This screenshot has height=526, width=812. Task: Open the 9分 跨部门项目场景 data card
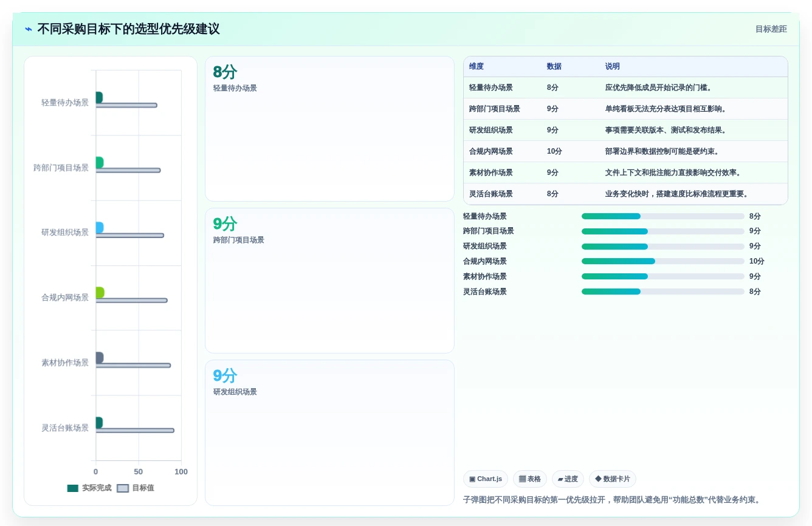(x=329, y=281)
